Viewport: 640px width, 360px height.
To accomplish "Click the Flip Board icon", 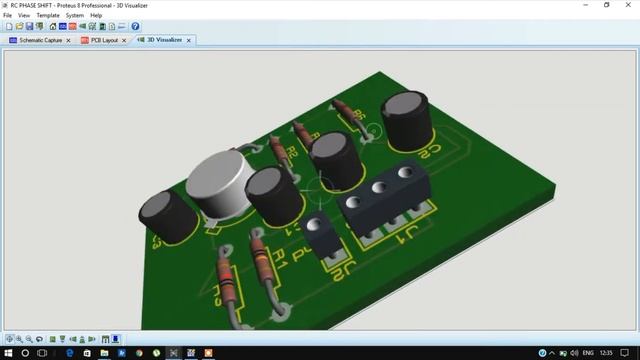I will coord(39,339).
